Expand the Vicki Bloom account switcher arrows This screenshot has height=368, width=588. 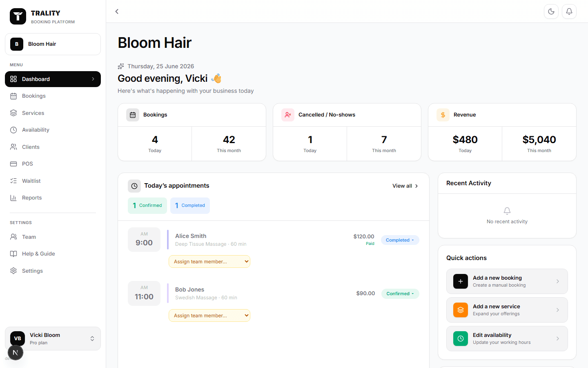92,339
